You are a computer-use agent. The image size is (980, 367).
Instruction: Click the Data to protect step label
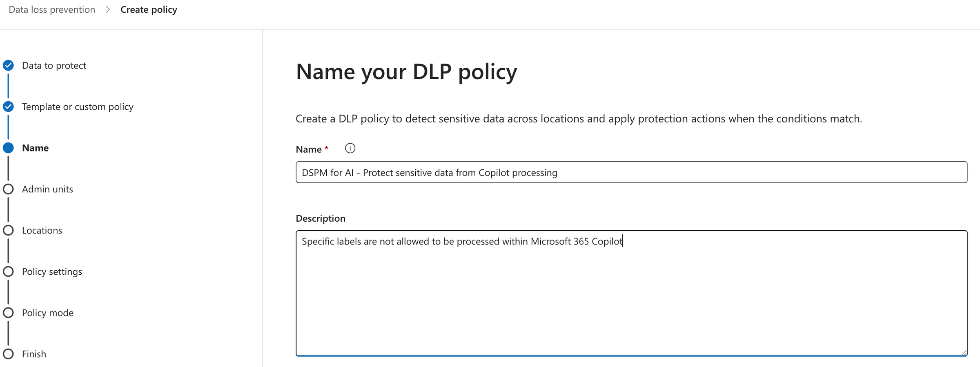tap(54, 65)
